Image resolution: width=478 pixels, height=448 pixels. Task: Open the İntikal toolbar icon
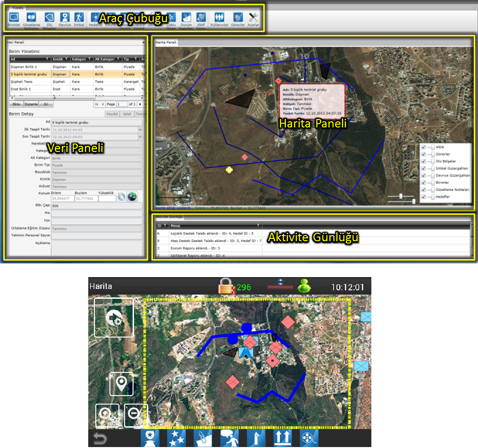click(x=79, y=19)
